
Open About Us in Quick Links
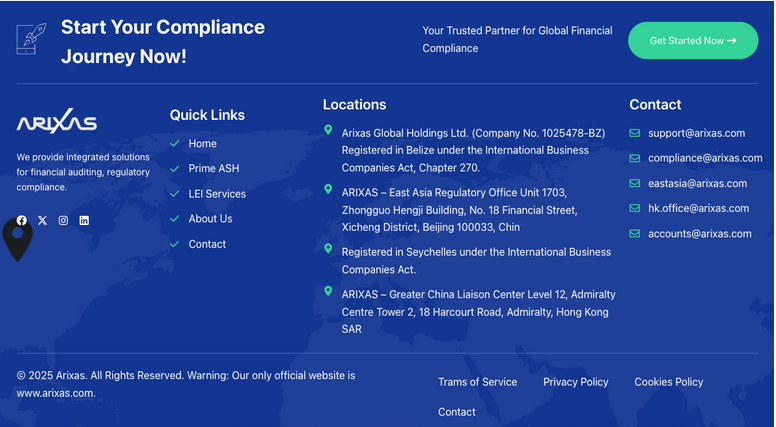point(210,219)
